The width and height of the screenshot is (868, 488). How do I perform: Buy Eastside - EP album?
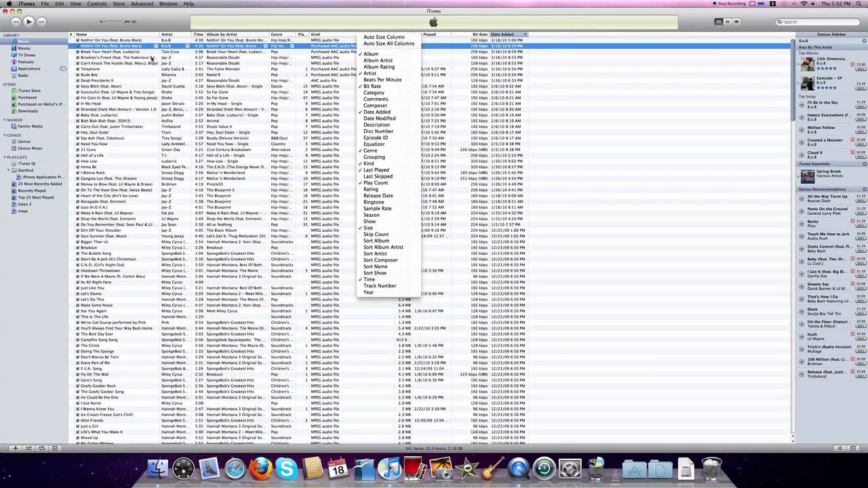(861, 88)
